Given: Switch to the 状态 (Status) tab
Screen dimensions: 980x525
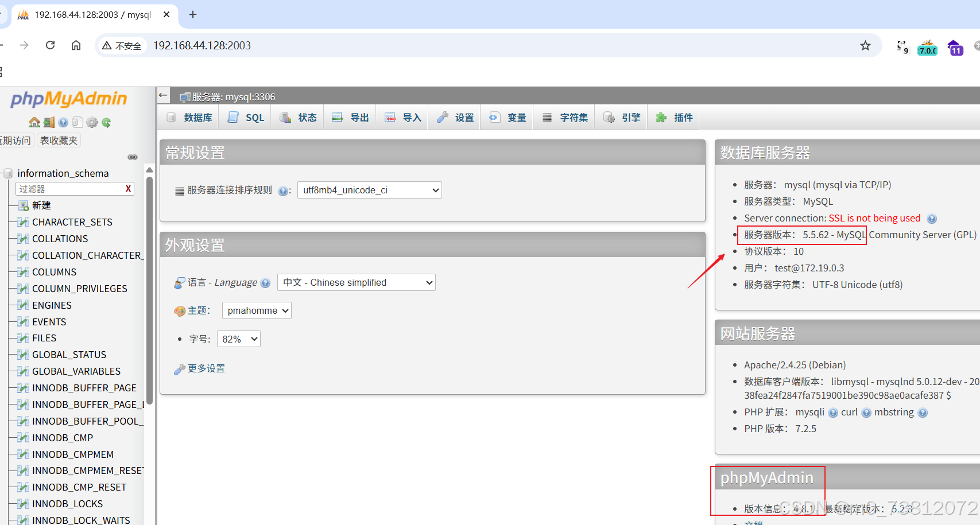Looking at the screenshot, I should (x=299, y=118).
